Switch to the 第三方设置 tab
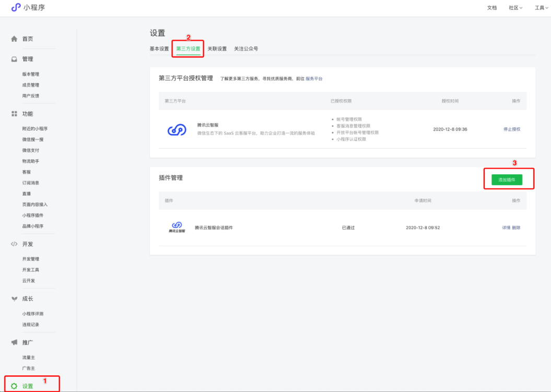Screen dimensions: 551x392 coord(188,49)
